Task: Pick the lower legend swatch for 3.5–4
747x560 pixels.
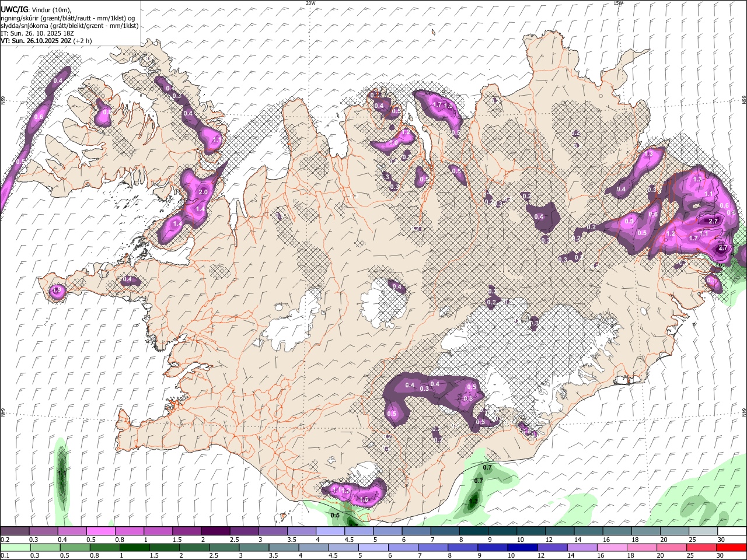Action: coord(284,547)
